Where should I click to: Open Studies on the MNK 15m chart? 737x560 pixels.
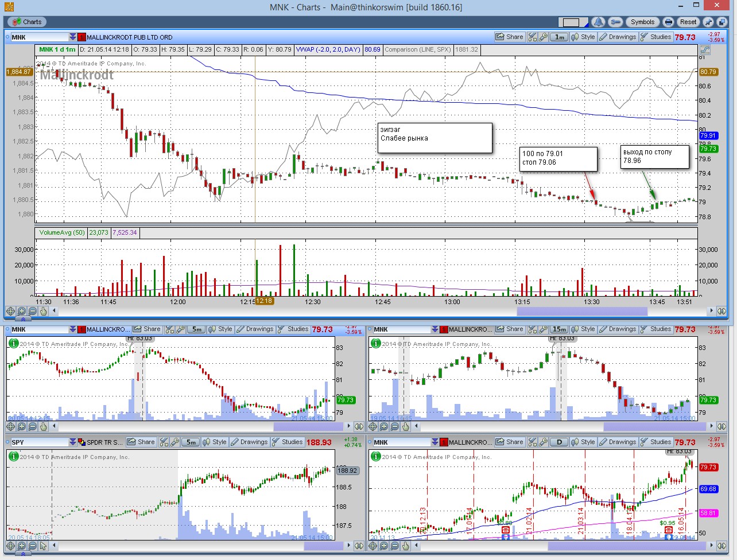(x=655, y=329)
